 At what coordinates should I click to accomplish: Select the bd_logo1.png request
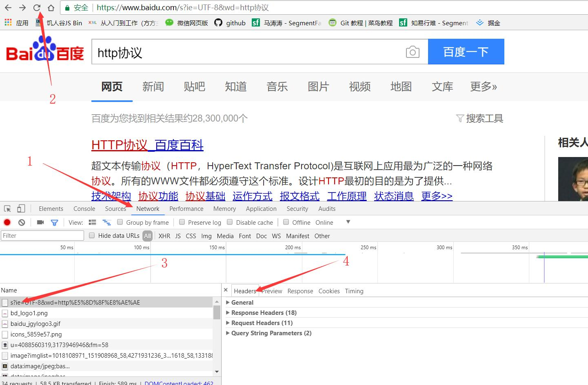pyautogui.click(x=106, y=313)
